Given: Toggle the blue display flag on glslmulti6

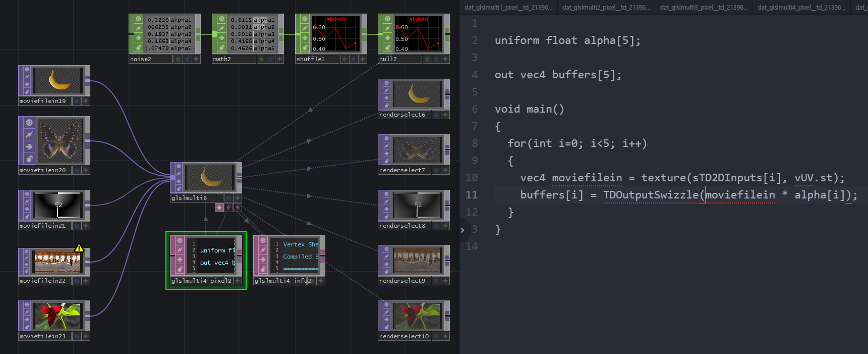Looking at the screenshot, I should coord(228,198).
